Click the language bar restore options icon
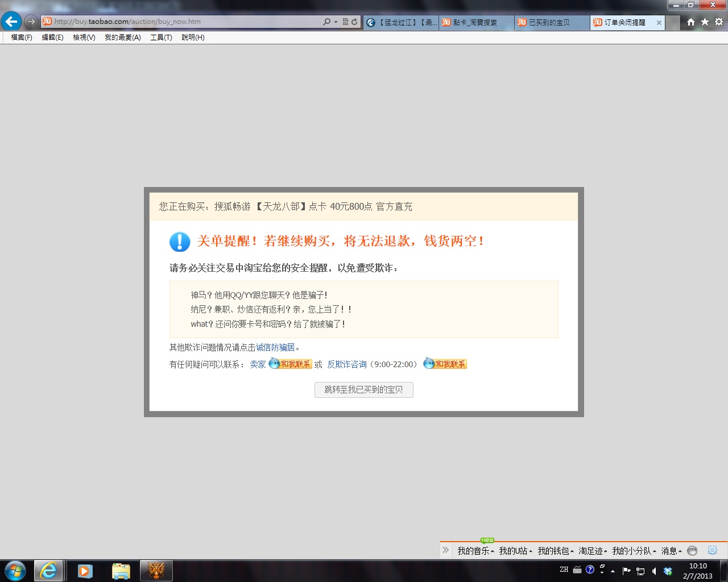The height and width of the screenshot is (582, 728). click(x=602, y=566)
